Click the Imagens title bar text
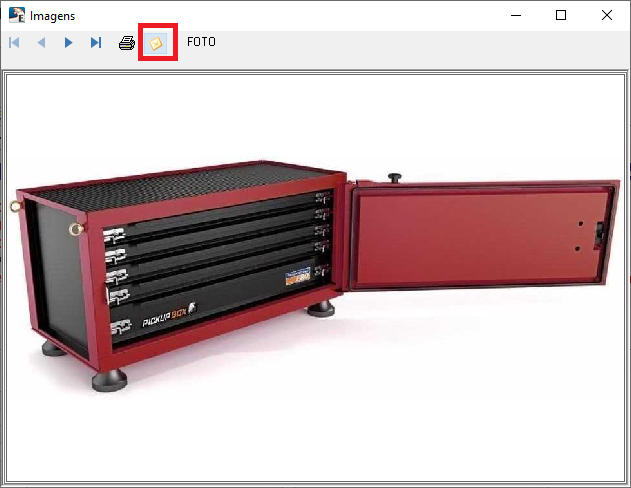 click(x=53, y=16)
